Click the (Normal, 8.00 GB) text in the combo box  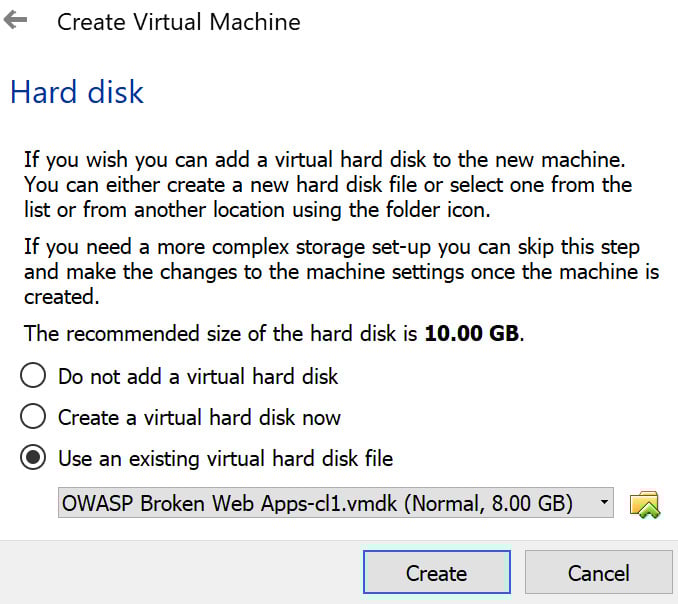click(x=488, y=503)
